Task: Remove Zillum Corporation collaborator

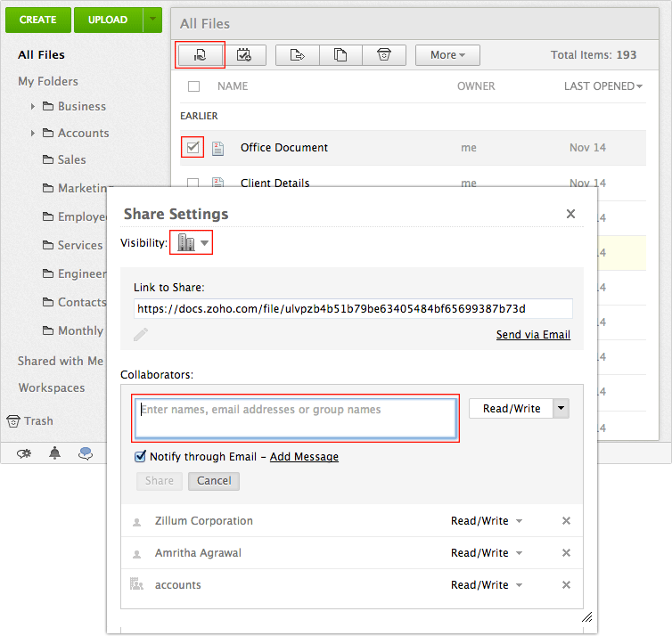Action: click(x=566, y=521)
